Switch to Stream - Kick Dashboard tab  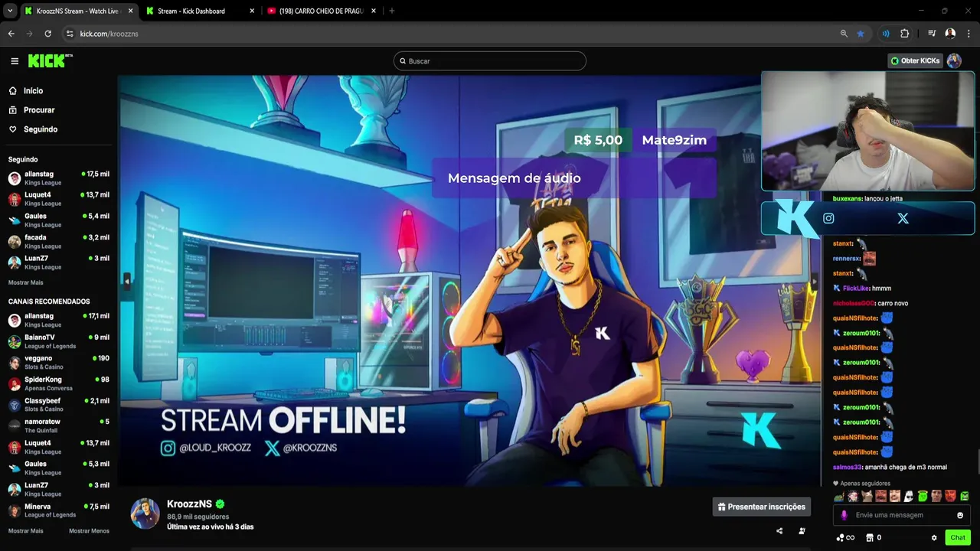[x=201, y=11]
